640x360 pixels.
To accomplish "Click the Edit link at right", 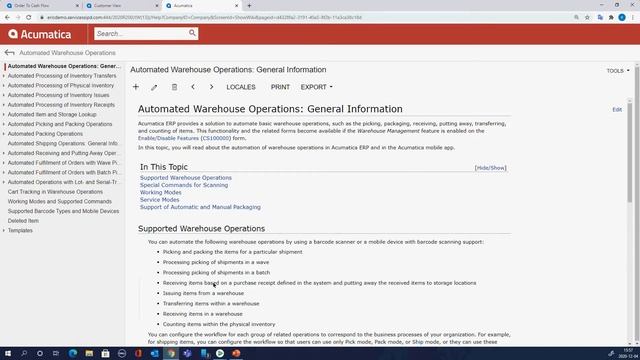I will [617, 109].
